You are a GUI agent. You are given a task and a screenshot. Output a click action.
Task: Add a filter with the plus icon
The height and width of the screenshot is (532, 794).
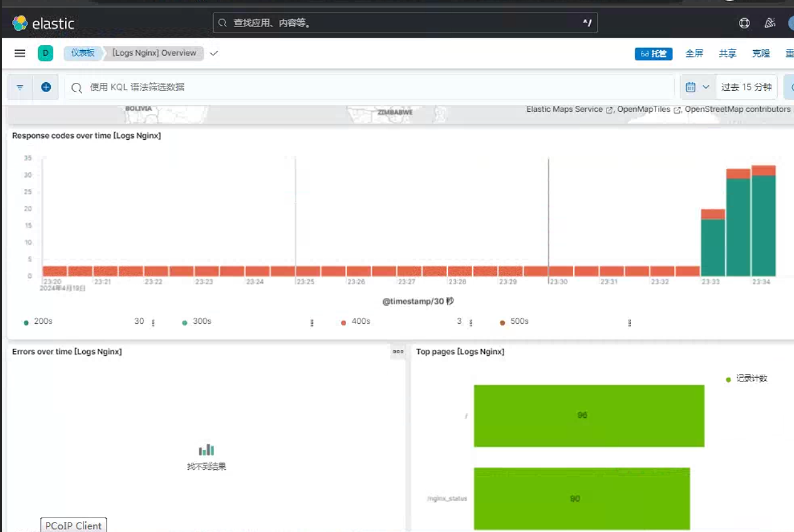point(46,87)
